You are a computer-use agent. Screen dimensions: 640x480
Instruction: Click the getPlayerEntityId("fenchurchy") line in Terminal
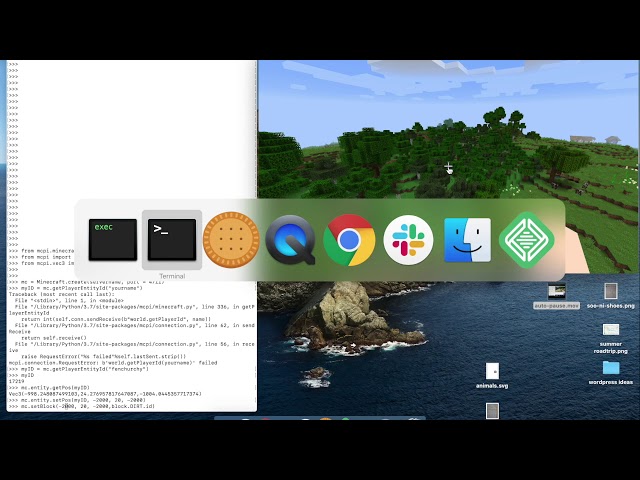[78, 369]
